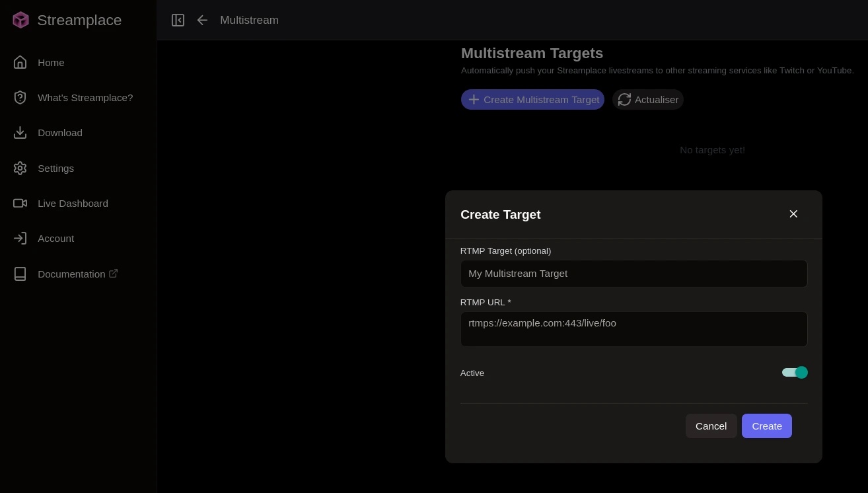The image size is (868, 493).
Task: Click the Streamplace cube logo icon
Action: 20,20
